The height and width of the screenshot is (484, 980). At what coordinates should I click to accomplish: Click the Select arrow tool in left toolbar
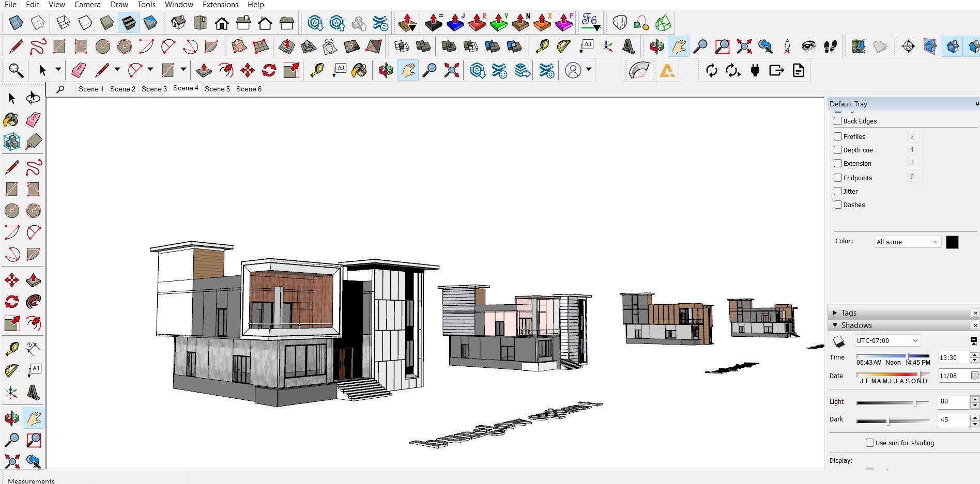click(x=11, y=98)
